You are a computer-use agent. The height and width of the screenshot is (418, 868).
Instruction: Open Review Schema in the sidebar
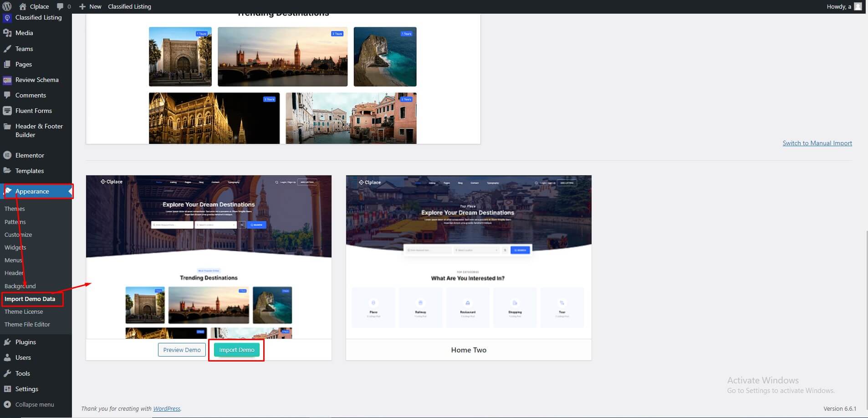point(37,80)
